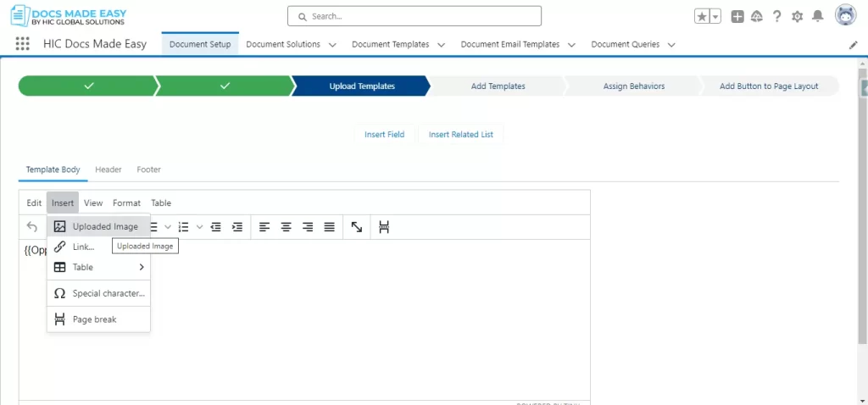The image size is (868, 405).
Task: Open the Help question mark icon
Action: (x=777, y=17)
